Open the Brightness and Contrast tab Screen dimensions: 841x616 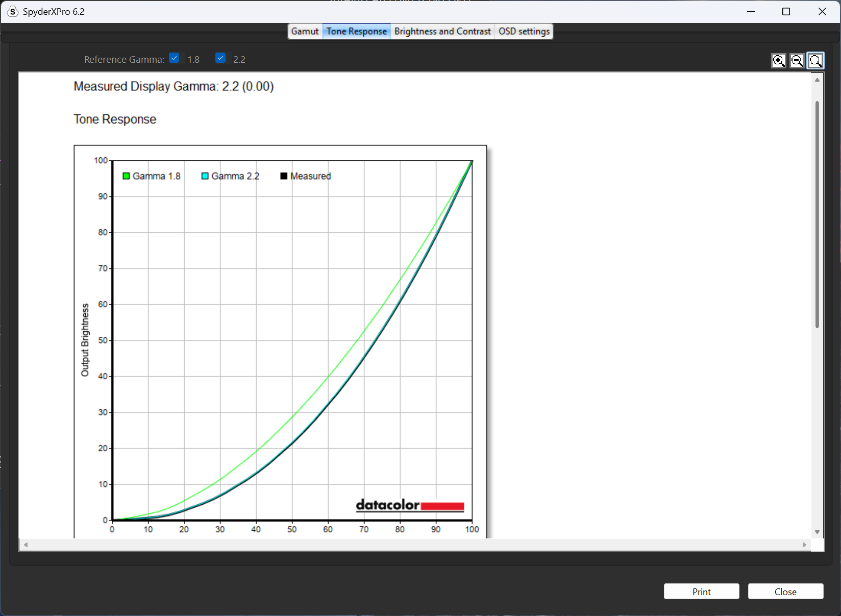click(442, 31)
